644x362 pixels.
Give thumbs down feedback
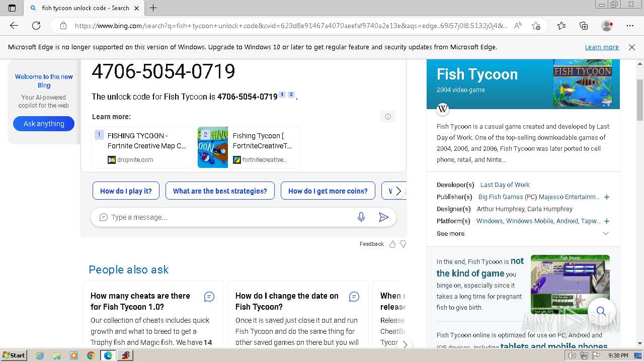coord(403,244)
